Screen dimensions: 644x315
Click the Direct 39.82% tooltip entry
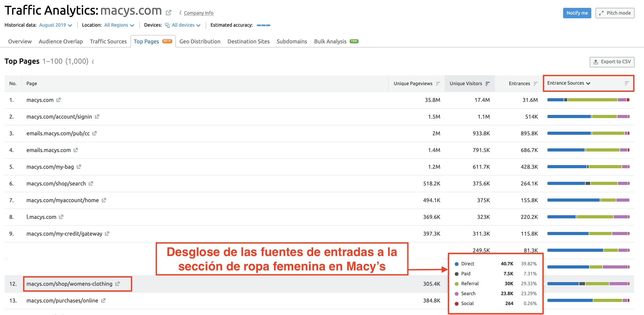click(496, 264)
